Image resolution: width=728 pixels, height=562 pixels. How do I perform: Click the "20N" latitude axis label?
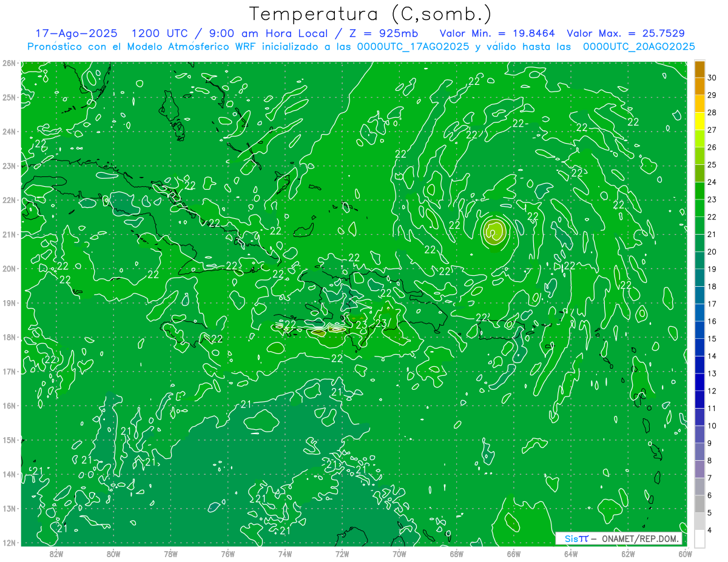[9, 269]
